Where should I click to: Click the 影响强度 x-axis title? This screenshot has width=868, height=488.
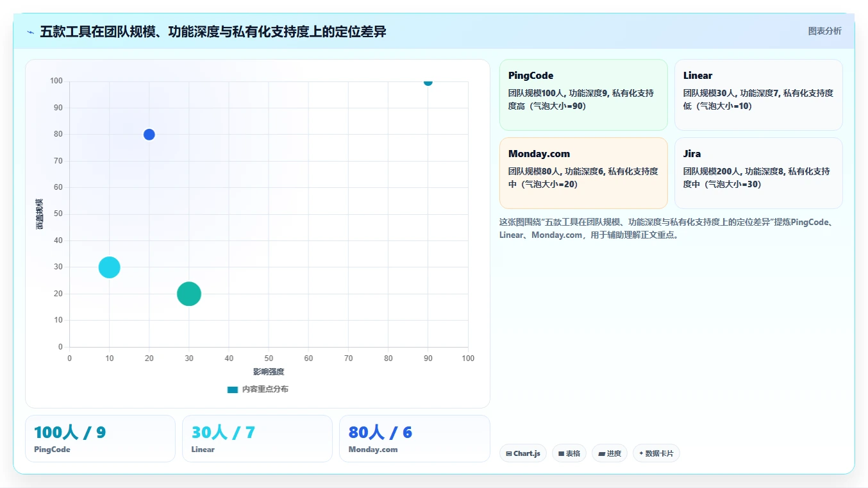(x=269, y=372)
